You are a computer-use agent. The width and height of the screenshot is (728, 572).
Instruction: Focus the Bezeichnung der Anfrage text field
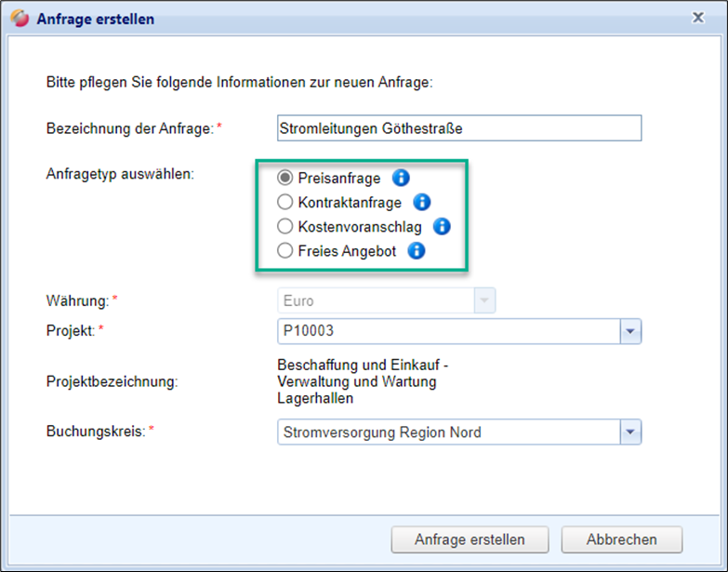(x=459, y=128)
